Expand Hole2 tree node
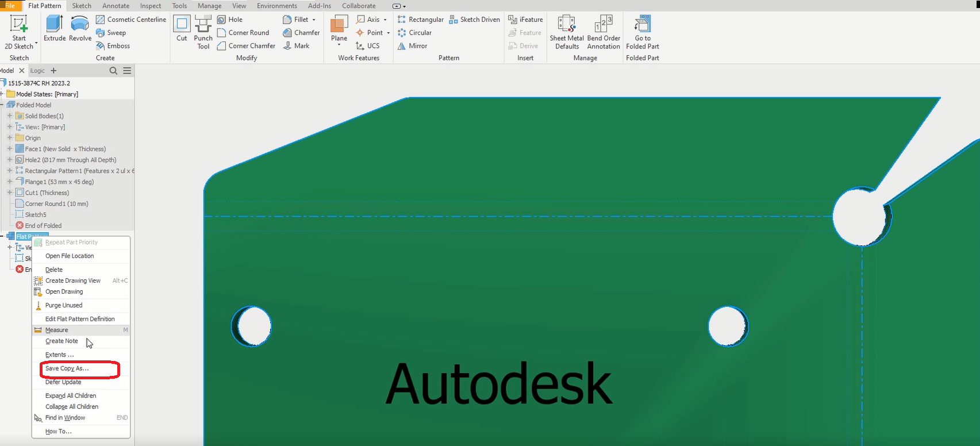This screenshot has height=446, width=980. pos(10,160)
